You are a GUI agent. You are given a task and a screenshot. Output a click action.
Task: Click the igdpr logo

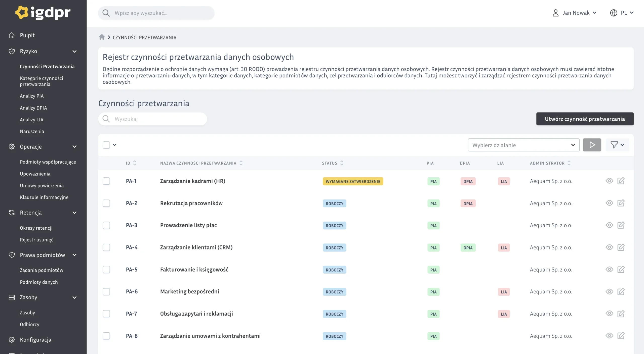[43, 13]
